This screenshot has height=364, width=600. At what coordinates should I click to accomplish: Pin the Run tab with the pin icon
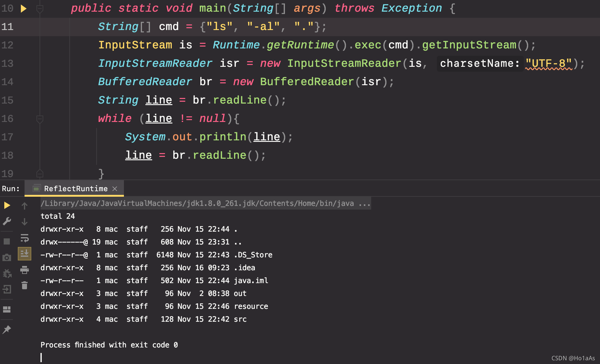tap(7, 330)
